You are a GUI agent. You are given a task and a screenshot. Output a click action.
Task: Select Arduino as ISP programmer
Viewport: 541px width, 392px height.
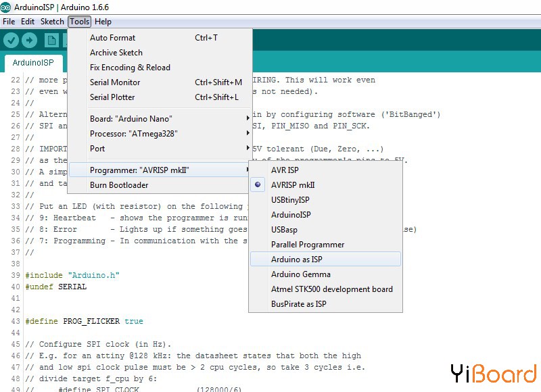[x=325, y=260]
